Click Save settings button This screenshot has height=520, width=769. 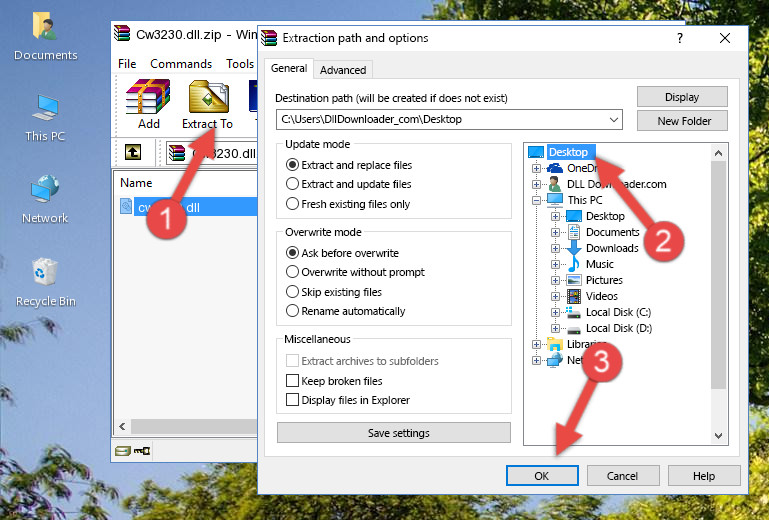coord(394,433)
